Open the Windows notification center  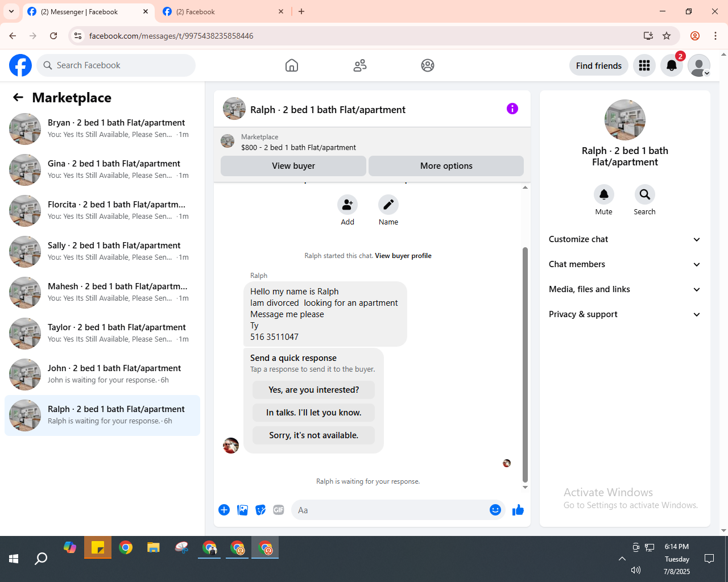tap(709, 559)
